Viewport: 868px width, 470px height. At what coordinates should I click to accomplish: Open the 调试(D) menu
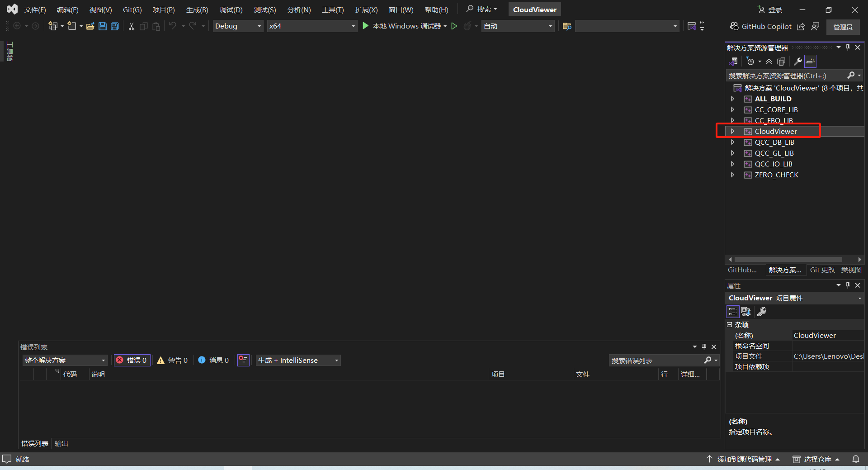click(x=231, y=9)
